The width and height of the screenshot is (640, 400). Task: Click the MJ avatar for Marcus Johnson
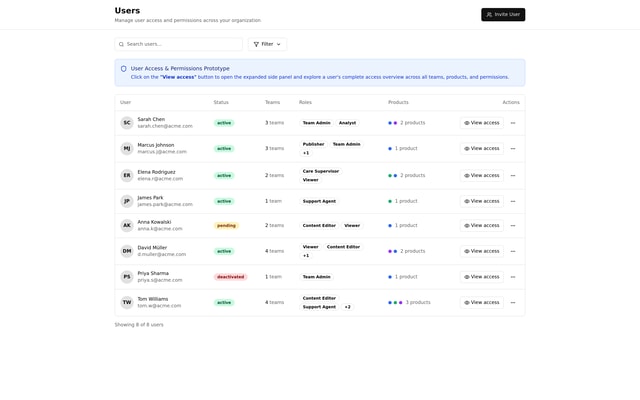click(x=127, y=149)
